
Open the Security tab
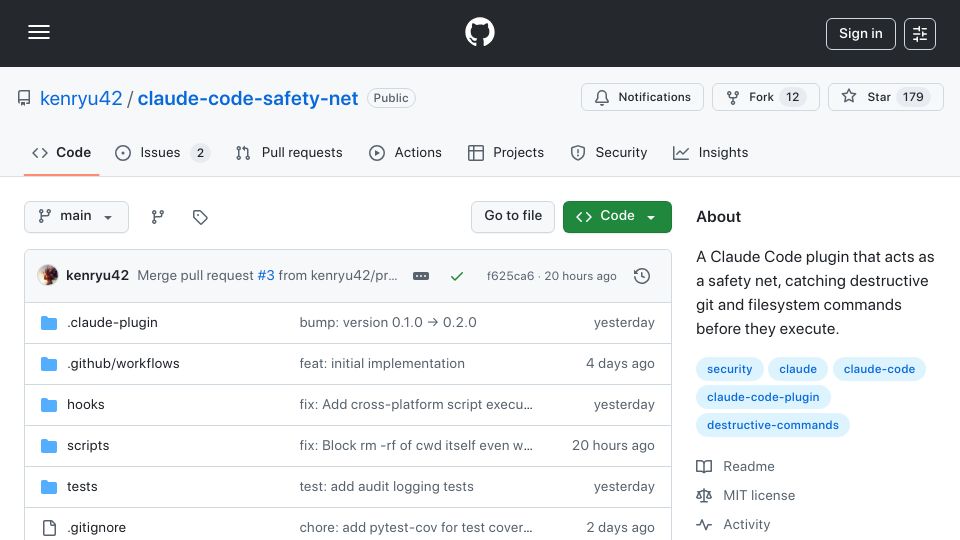(x=609, y=152)
